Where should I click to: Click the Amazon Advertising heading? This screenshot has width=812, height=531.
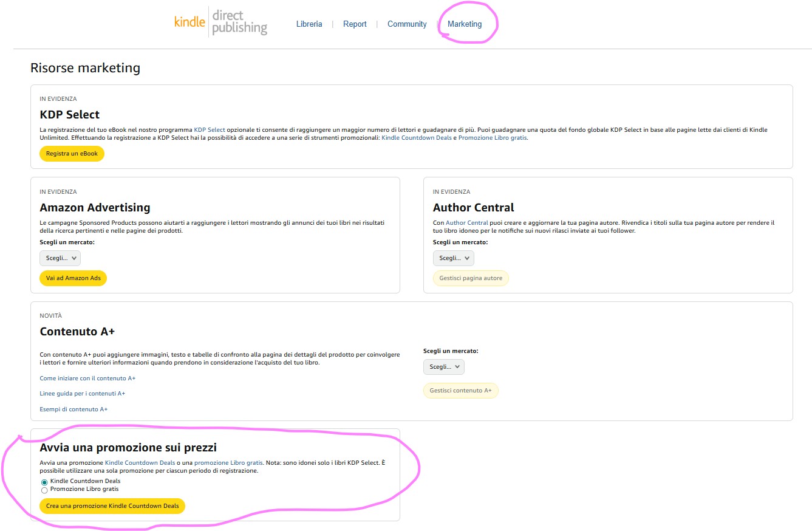click(x=95, y=208)
